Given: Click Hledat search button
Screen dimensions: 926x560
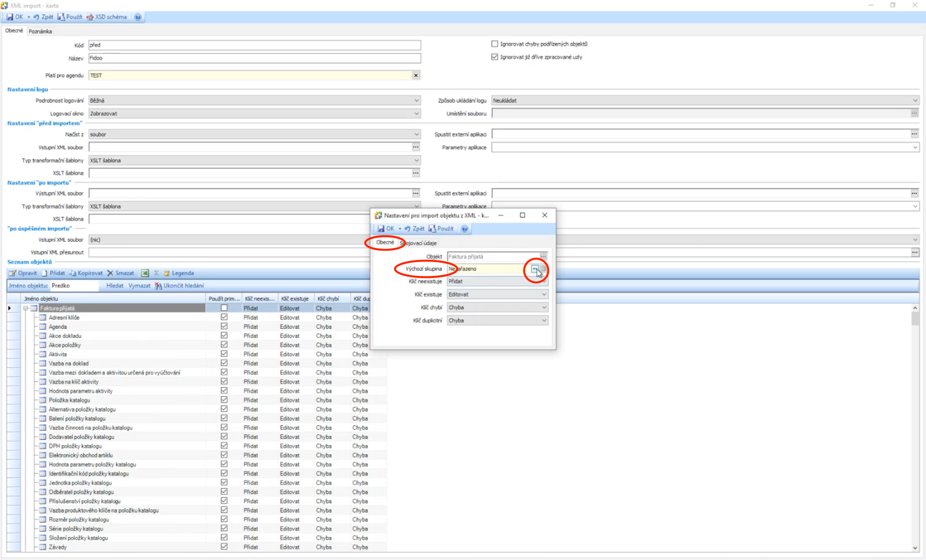Looking at the screenshot, I should 115,286.
